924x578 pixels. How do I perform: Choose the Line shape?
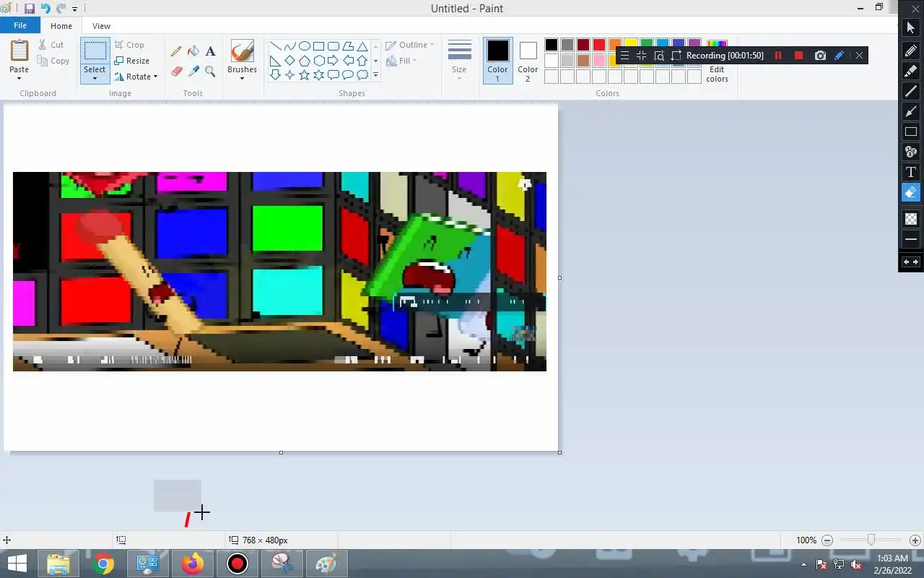pyautogui.click(x=275, y=46)
